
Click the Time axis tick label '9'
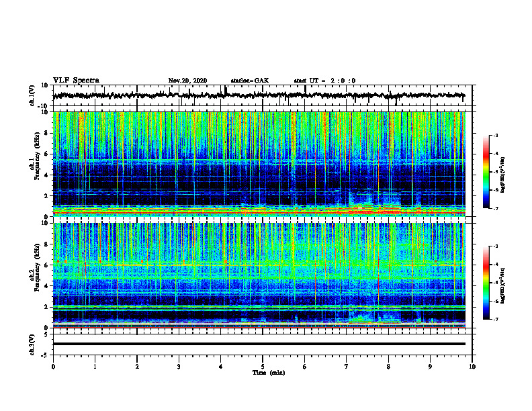(x=430, y=367)
